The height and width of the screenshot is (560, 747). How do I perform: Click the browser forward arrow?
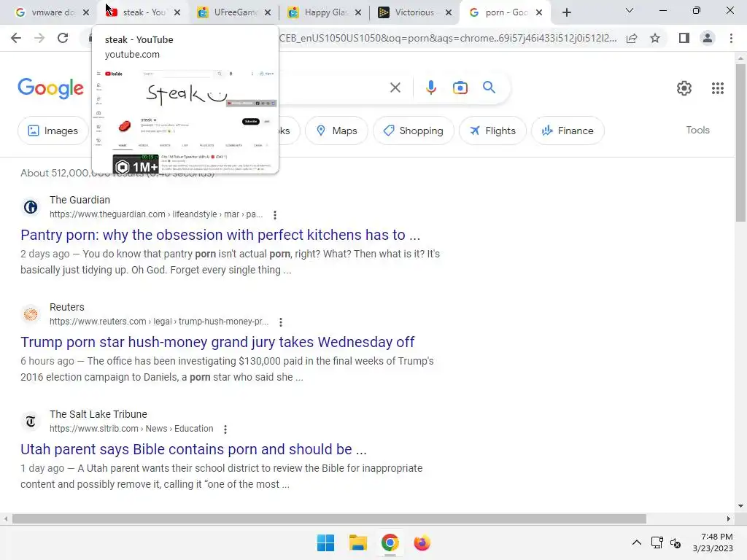pos(39,38)
